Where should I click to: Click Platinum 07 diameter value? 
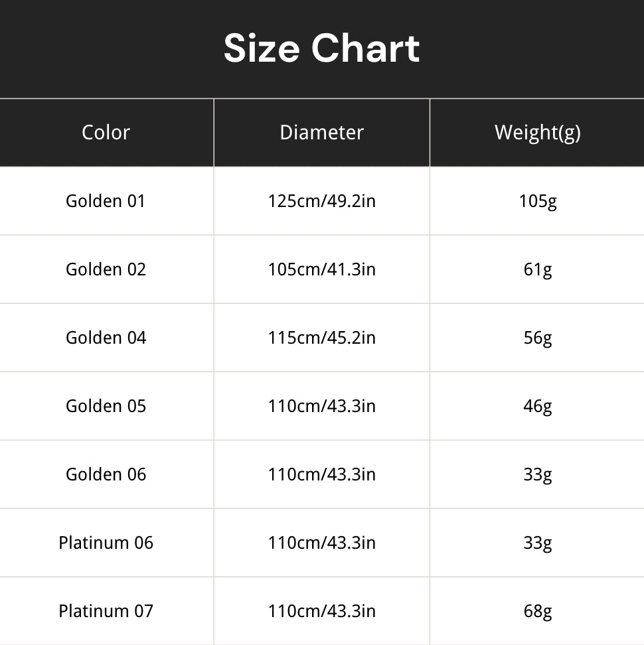click(x=322, y=611)
